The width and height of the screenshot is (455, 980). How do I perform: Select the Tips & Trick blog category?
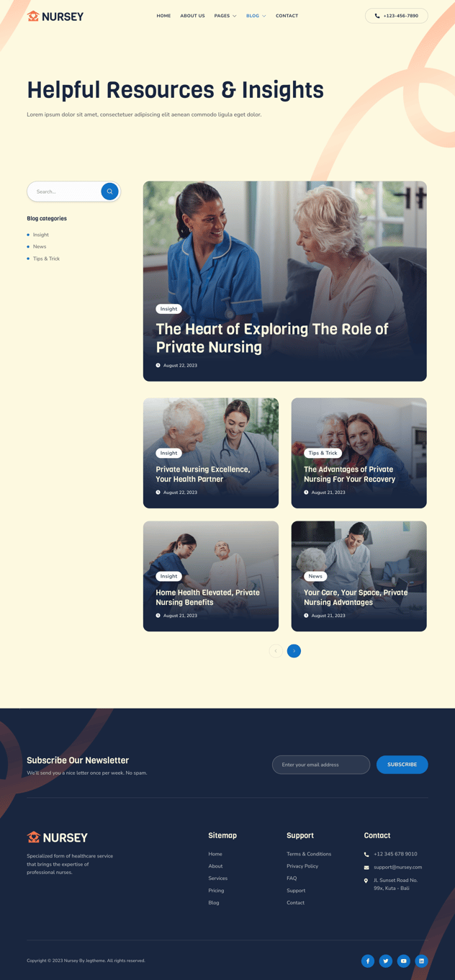point(46,259)
